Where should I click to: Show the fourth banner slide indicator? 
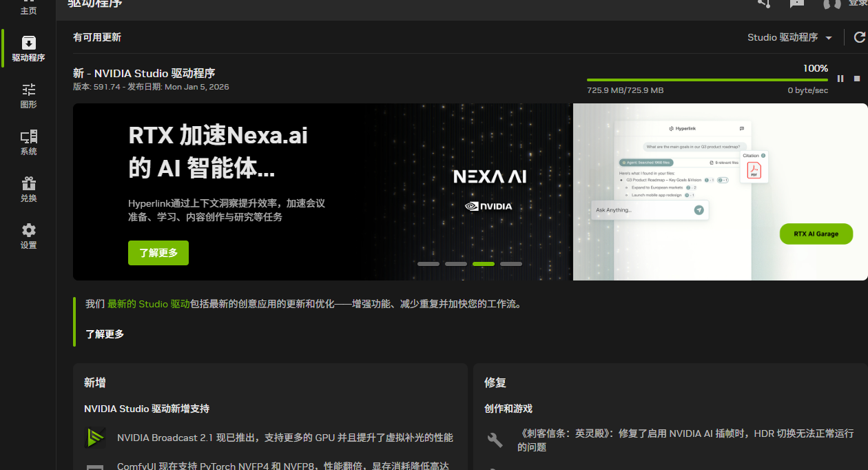tap(510, 264)
